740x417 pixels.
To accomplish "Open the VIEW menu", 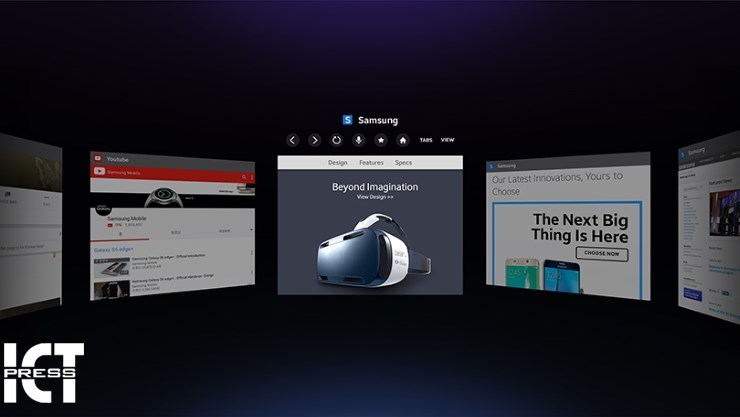I will point(447,140).
